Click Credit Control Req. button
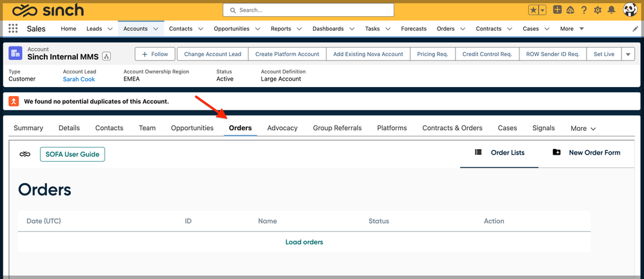This screenshot has height=279, width=644. (487, 54)
